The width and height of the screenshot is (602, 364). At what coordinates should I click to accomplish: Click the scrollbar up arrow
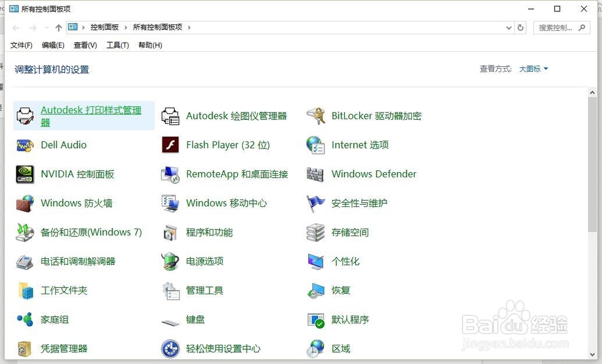(592, 93)
